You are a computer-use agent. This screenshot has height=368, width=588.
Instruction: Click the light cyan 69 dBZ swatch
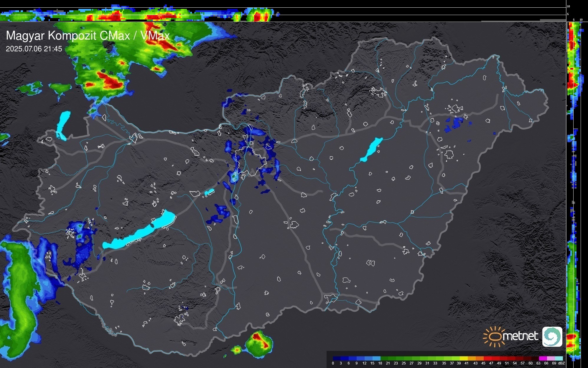559,358
